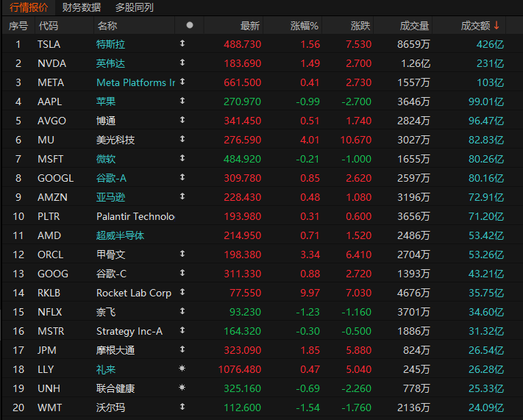Click the marker icon in META row
Screen dimensions: 523x420
coord(182,82)
